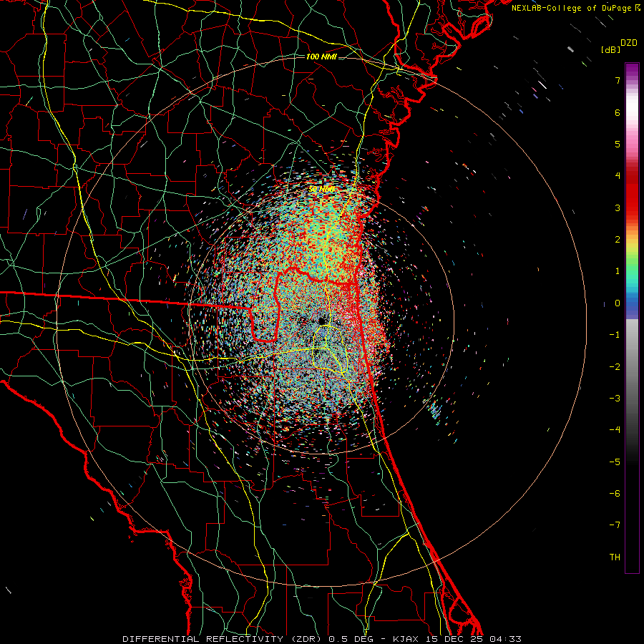Click the -7 value on the color scale

click(615, 525)
